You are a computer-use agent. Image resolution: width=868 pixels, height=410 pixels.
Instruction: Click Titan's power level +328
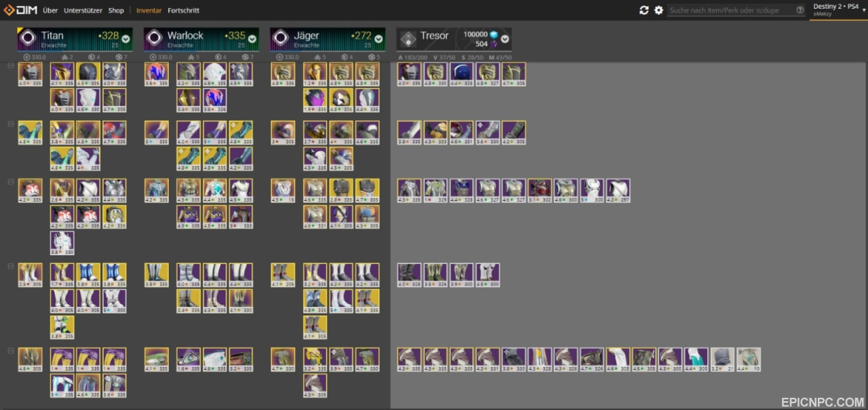(x=108, y=35)
